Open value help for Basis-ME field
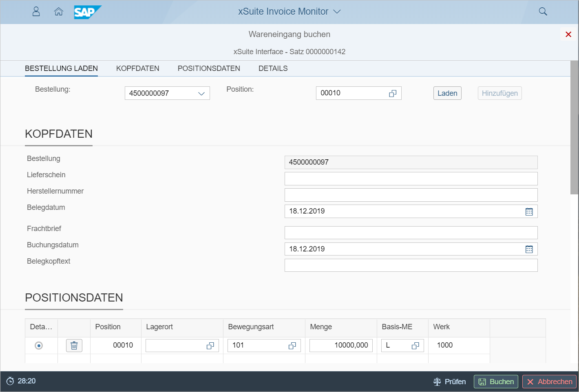 pyautogui.click(x=415, y=346)
